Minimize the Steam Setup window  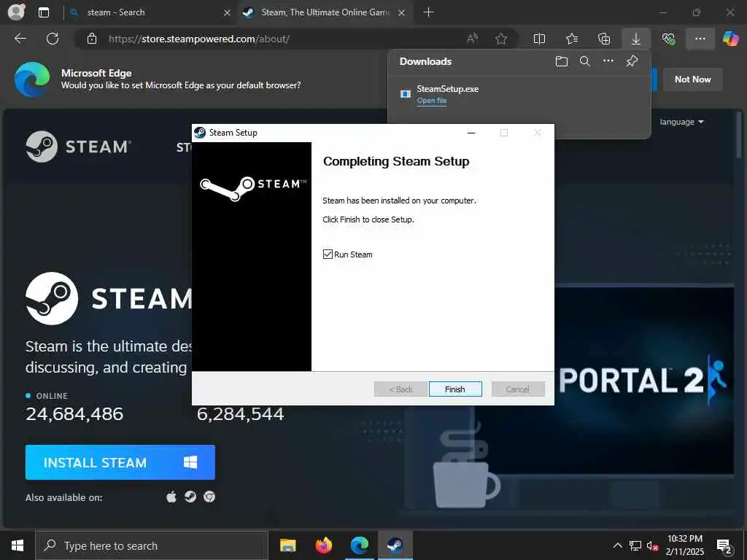tap(471, 133)
